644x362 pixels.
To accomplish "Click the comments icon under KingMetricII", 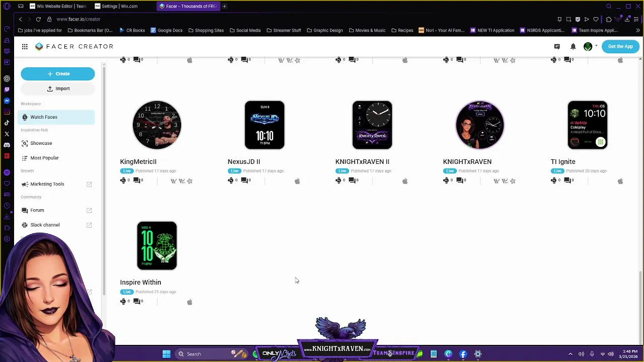I will click(x=136, y=180).
